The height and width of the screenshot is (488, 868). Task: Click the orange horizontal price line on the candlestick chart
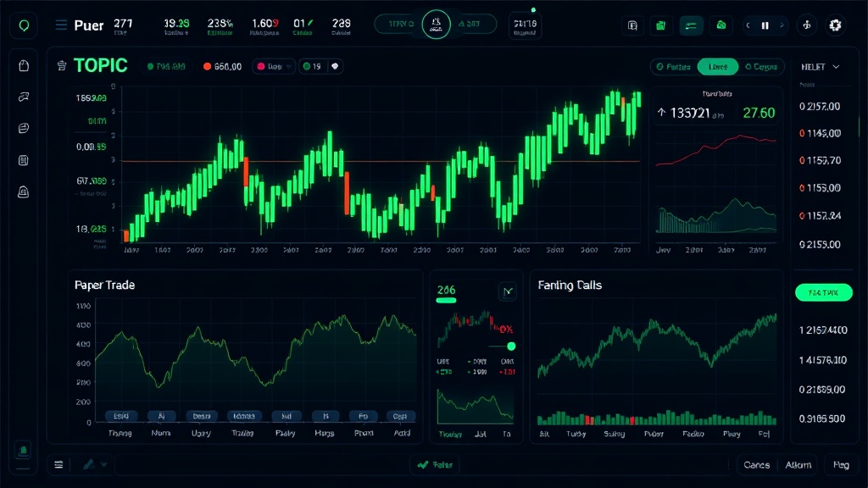380,162
